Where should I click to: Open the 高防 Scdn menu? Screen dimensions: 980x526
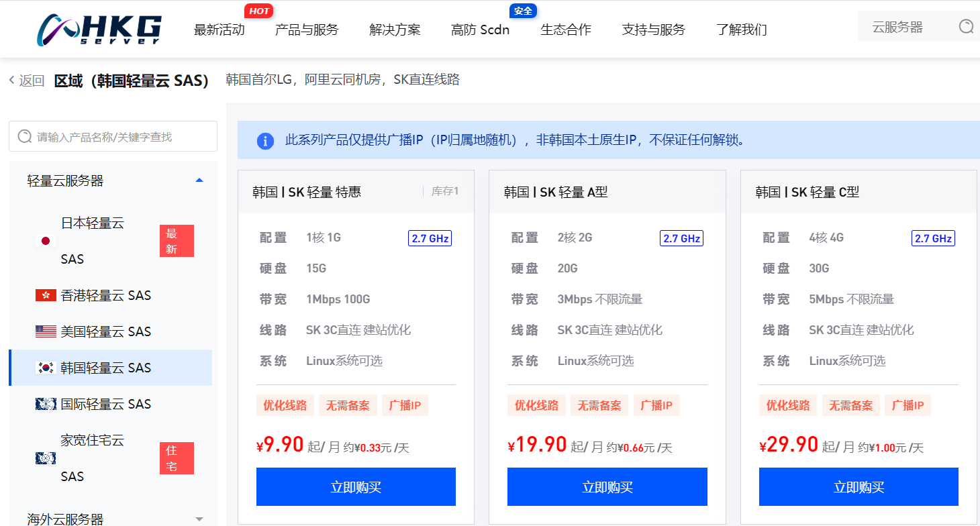coord(480,30)
